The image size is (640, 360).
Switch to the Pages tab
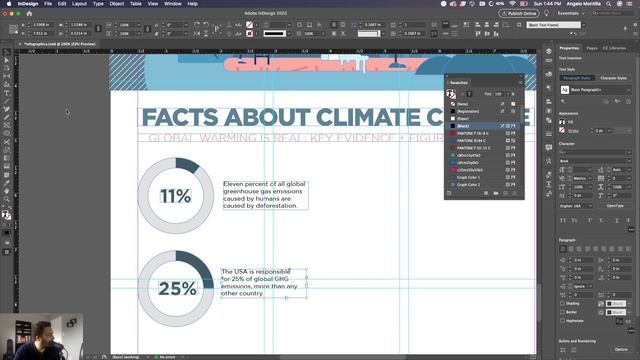[x=592, y=48]
